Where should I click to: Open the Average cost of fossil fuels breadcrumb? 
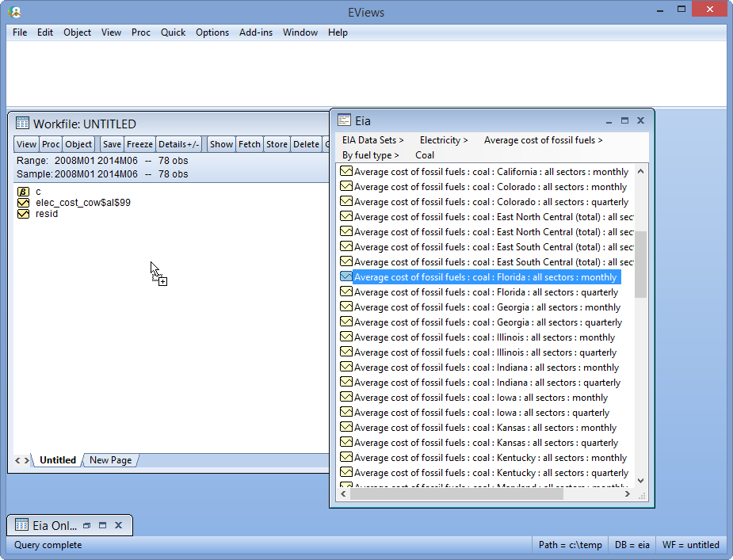pos(543,140)
